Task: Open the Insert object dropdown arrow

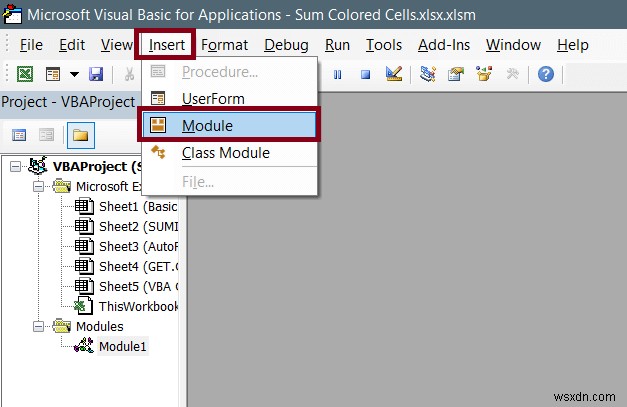Action: (74, 74)
